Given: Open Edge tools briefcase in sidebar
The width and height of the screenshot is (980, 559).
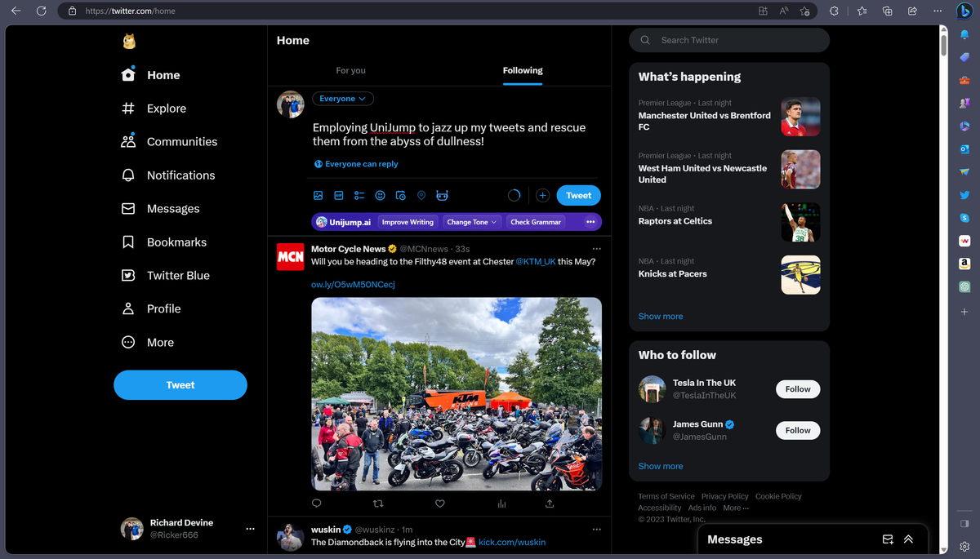Looking at the screenshot, I should coord(964,80).
